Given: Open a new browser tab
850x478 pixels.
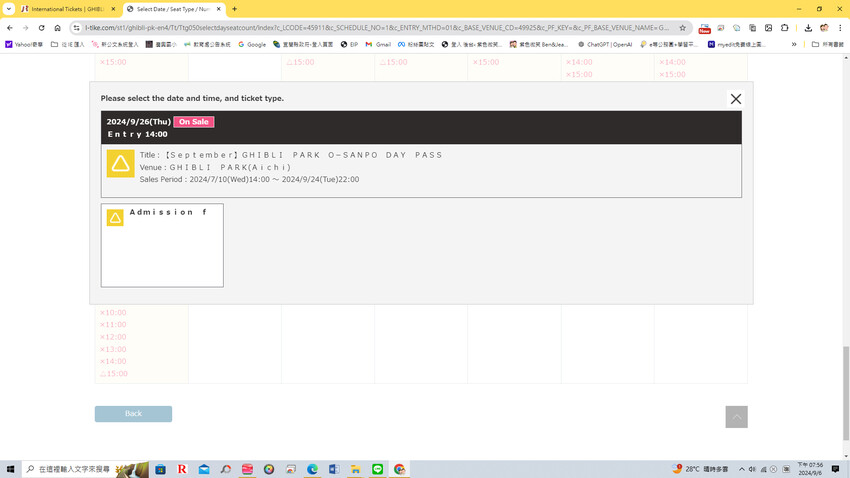Looking at the screenshot, I should tap(234, 9).
